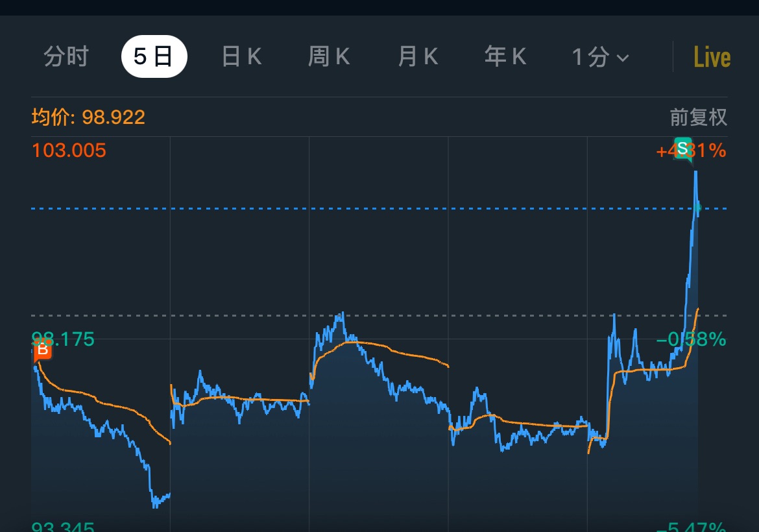This screenshot has height=532, width=759.
Task: Click the green S sell marker
Action: point(682,147)
